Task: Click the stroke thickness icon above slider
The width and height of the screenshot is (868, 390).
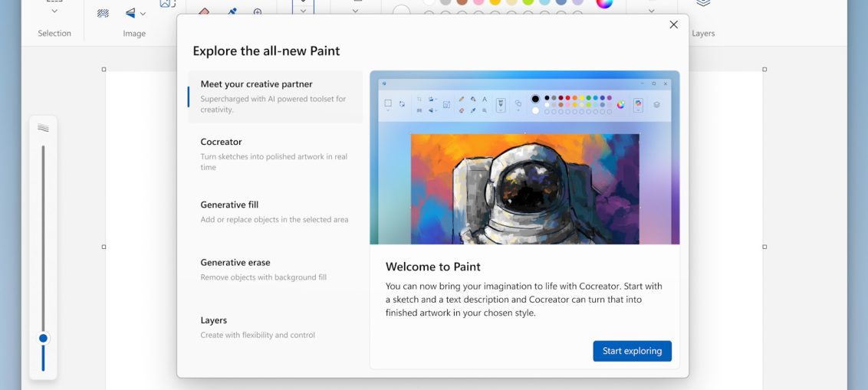Action: tap(43, 128)
